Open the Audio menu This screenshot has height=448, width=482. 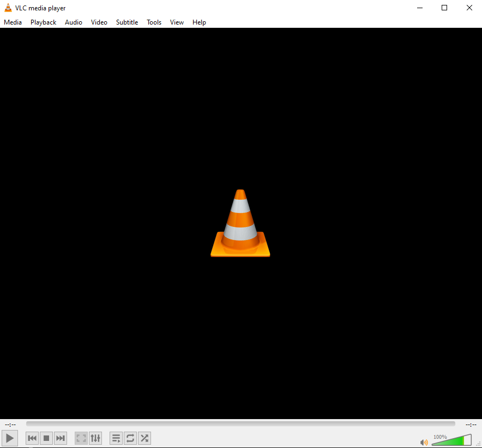(74, 22)
